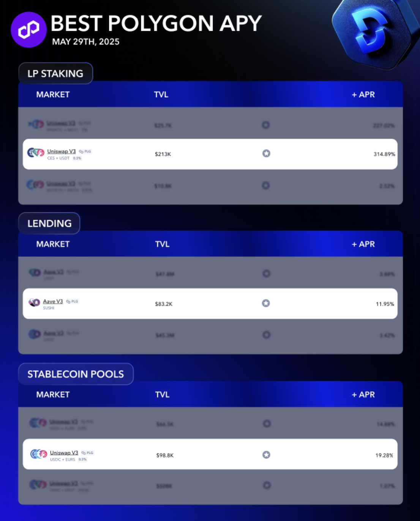Click the 0.3% fee badge on USDC + EURS
The width and height of the screenshot is (420, 521).
pyautogui.click(x=82, y=459)
